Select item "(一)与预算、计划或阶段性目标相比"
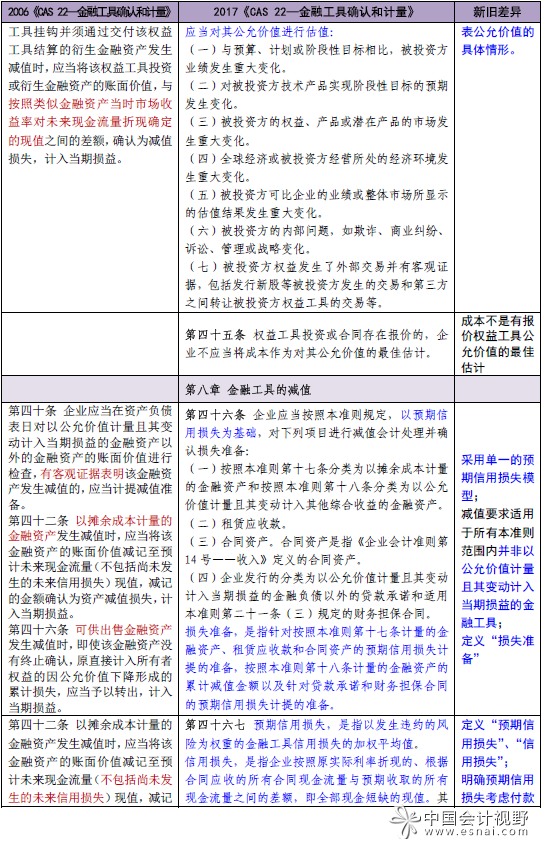The height and width of the screenshot is (844, 542). pos(316,59)
